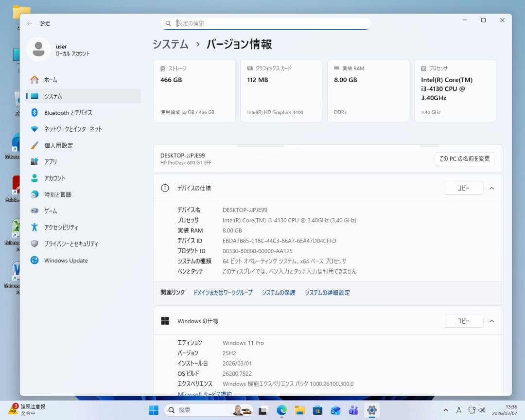Select the OS ビルド value 26200.7922
525x420 pixels.
[237, 373]
